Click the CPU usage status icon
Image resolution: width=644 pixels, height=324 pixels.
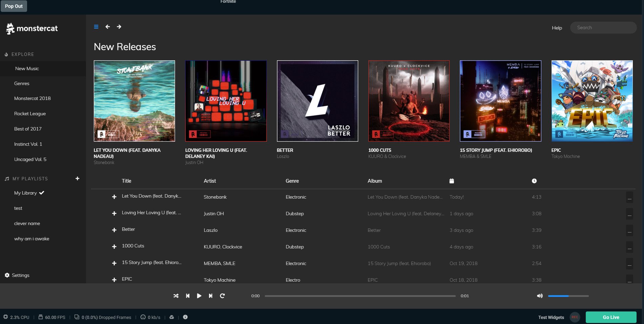pyautogui.click(x=5, y=317)
